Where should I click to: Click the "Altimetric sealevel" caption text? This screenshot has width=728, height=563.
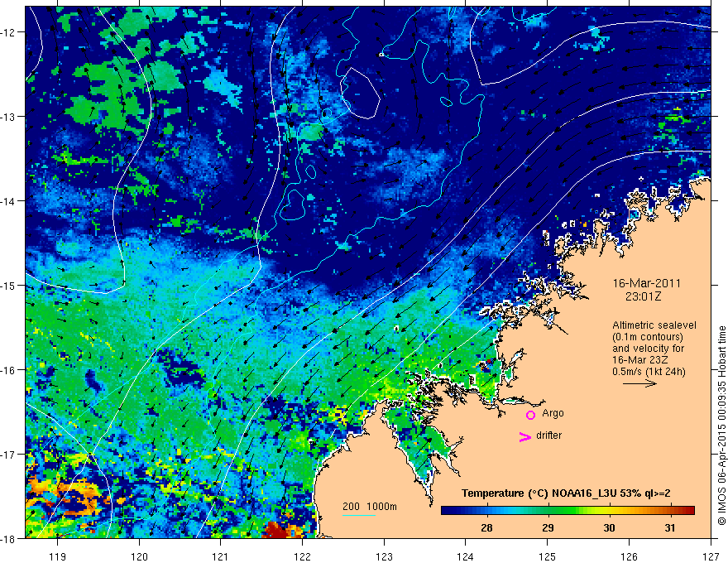[654, 325]
